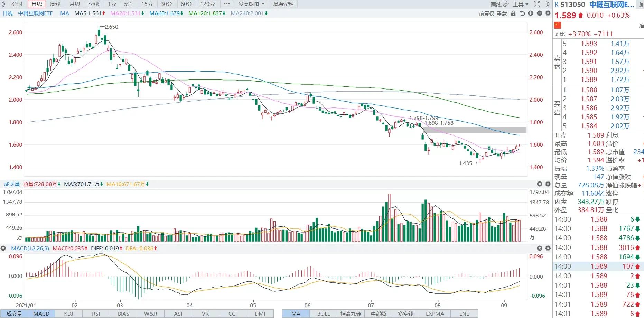Switch to 分时 intraday chart tab

(x=17, y=4)
